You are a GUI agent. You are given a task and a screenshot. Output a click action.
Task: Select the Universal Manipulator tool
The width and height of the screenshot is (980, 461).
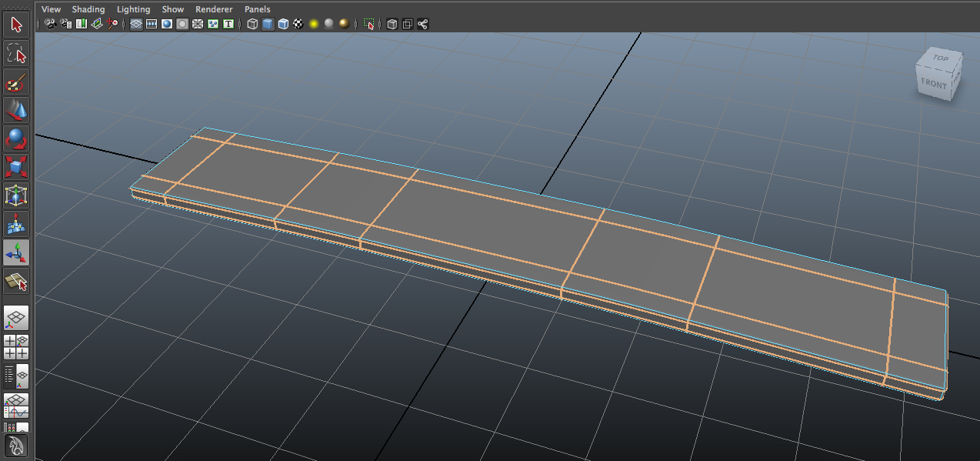click(x=17, y=195)
